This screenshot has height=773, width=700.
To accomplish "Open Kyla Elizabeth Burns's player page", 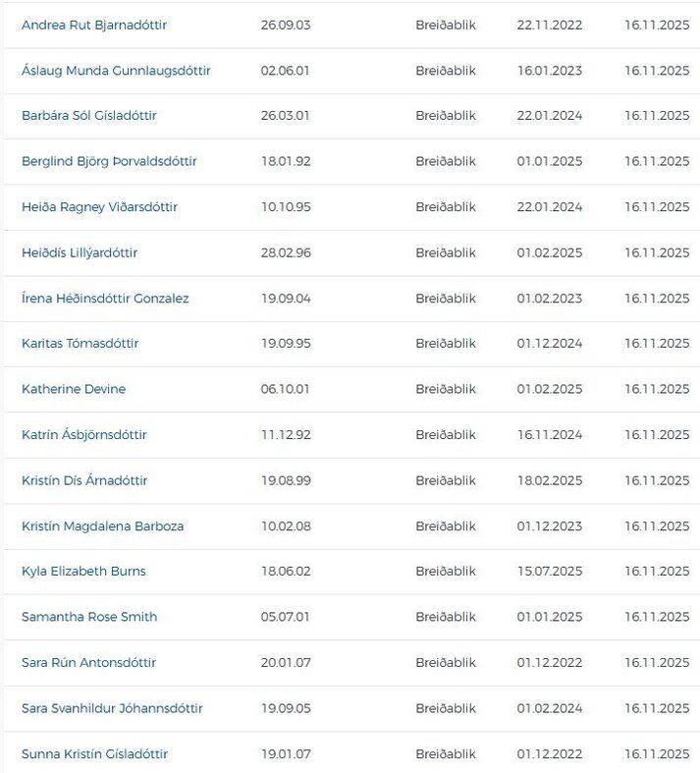I will pos(83,572).
